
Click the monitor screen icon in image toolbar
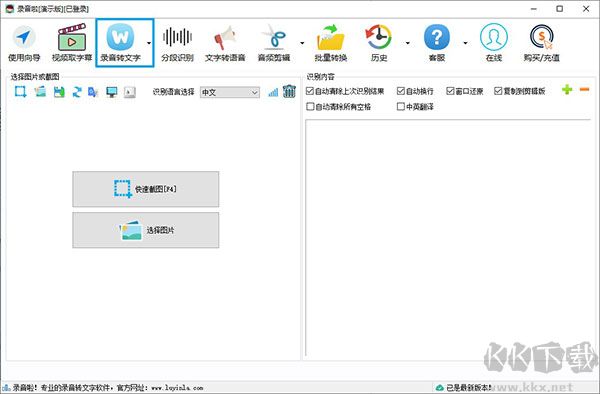pyautogui.click(x=112, y=92)
